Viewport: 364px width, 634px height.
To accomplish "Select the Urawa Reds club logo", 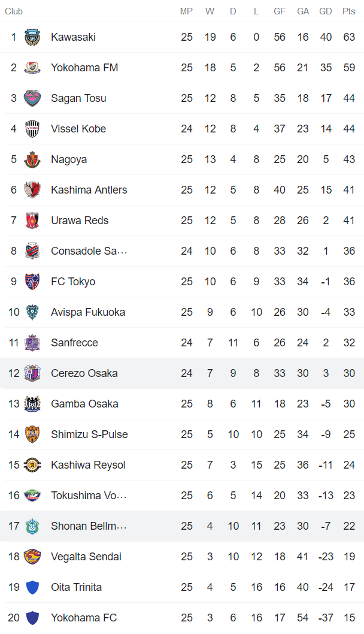I will [x=33, y=220].
